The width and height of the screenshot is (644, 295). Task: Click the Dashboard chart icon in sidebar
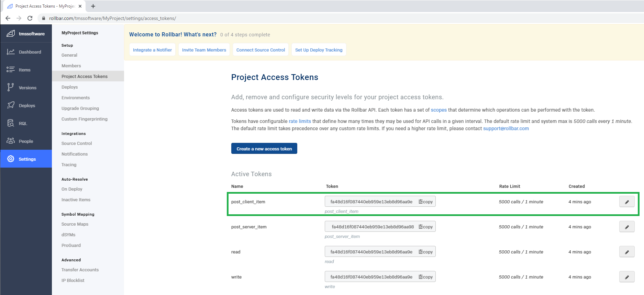(x=11, y=52)
